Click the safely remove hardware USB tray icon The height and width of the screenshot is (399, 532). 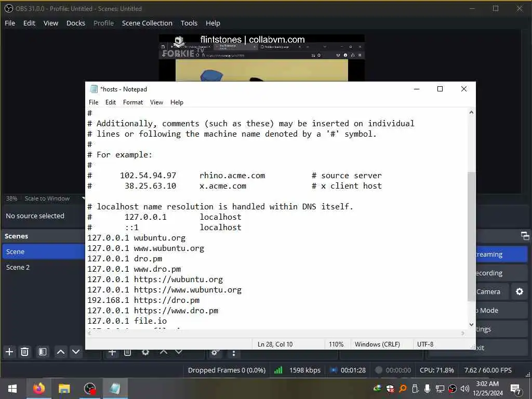tap(415, 389)
